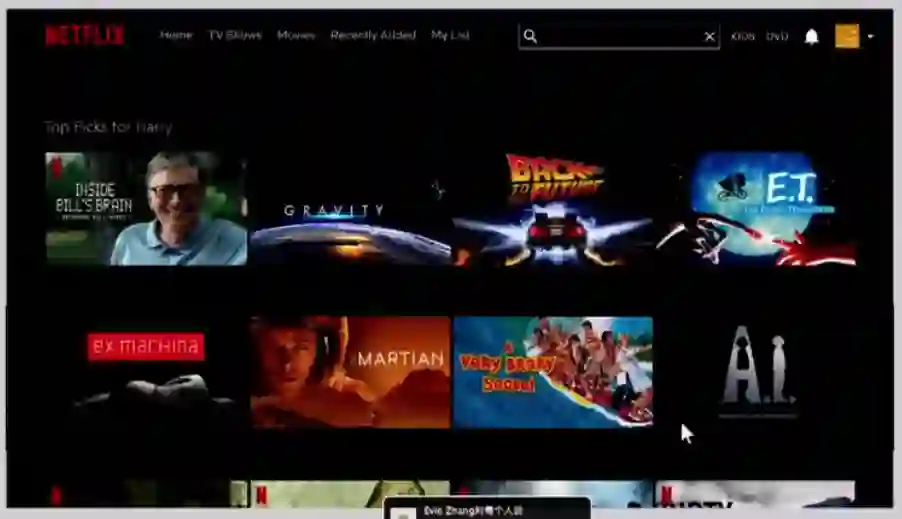Open the Movies menu item
902x519 pixels.
click(296, 35)
